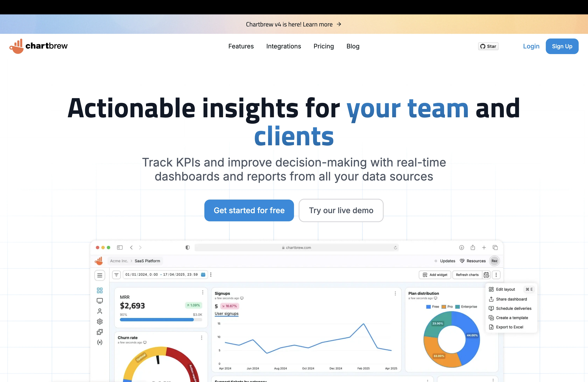Open the user icon in the sidebar
This screenshot has width=588, height=382.
(x=100, y=311)
